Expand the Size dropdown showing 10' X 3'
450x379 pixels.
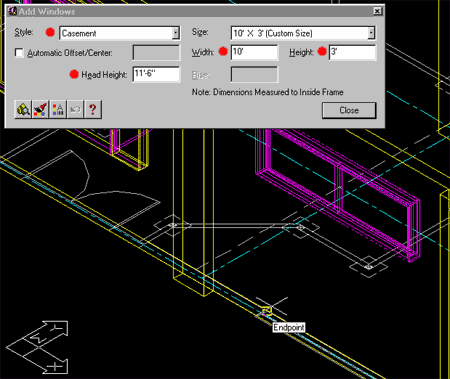[371, 33]
